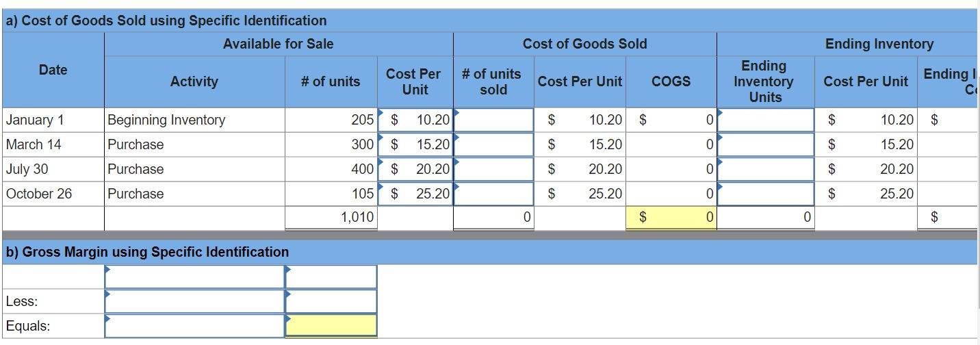This screenshot has height=345, width=980.
Task: Click the 105 units available cell
Action: (x=331, y=194)
